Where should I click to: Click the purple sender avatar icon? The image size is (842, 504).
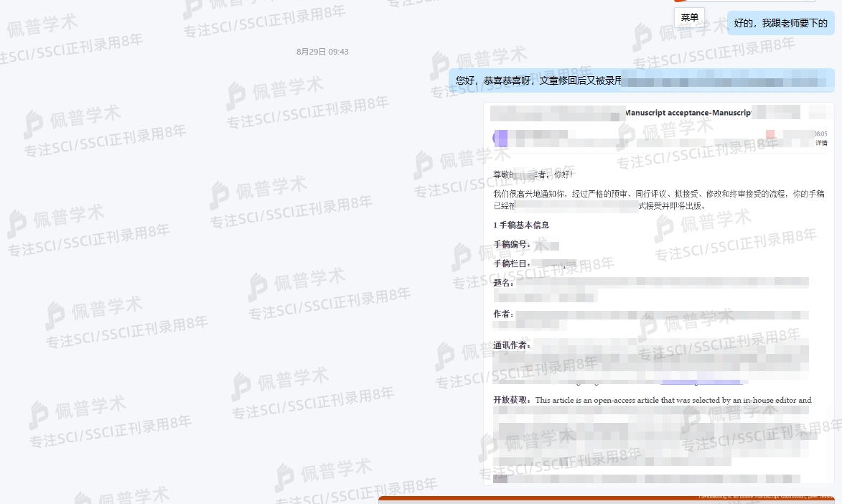tap(500, 138)
